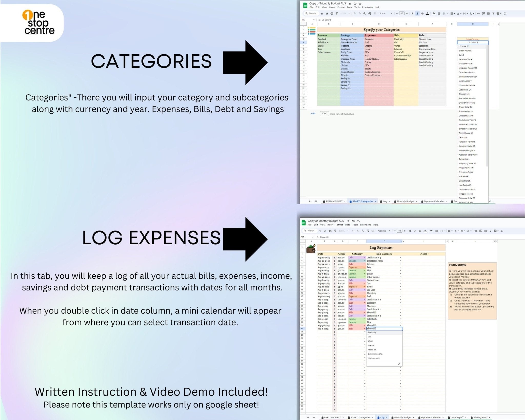
Task: Toggle italic formatting off
Action: click(417, 13)
